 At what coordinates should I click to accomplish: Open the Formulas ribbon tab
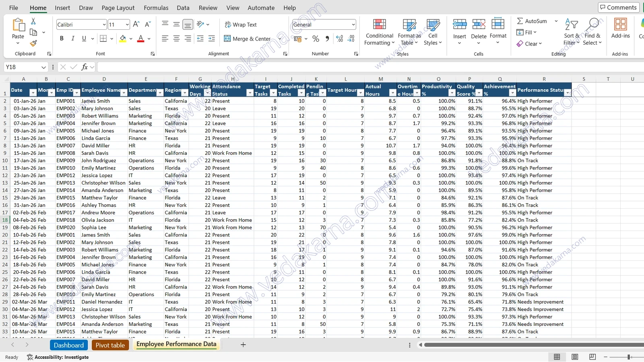(156, 8)
